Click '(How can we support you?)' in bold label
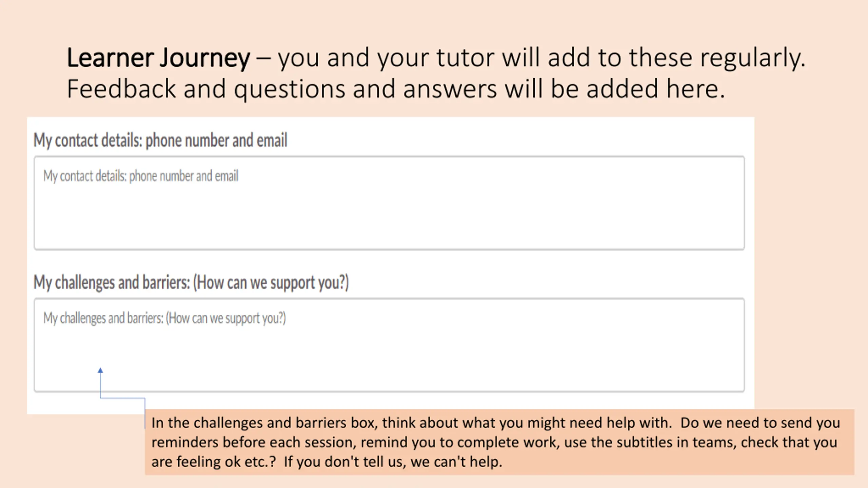The width and height of the screenshot is (868, 488). [271, 283]
